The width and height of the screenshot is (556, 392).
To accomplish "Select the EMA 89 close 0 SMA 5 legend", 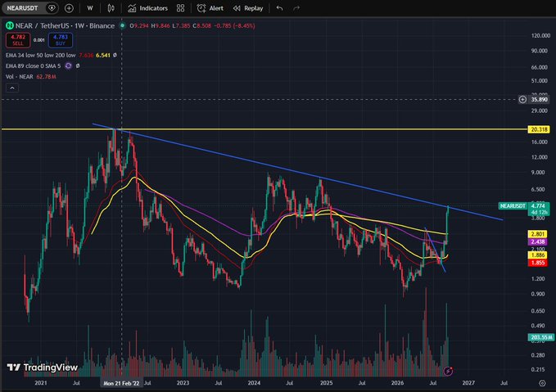I will (33, 66).
